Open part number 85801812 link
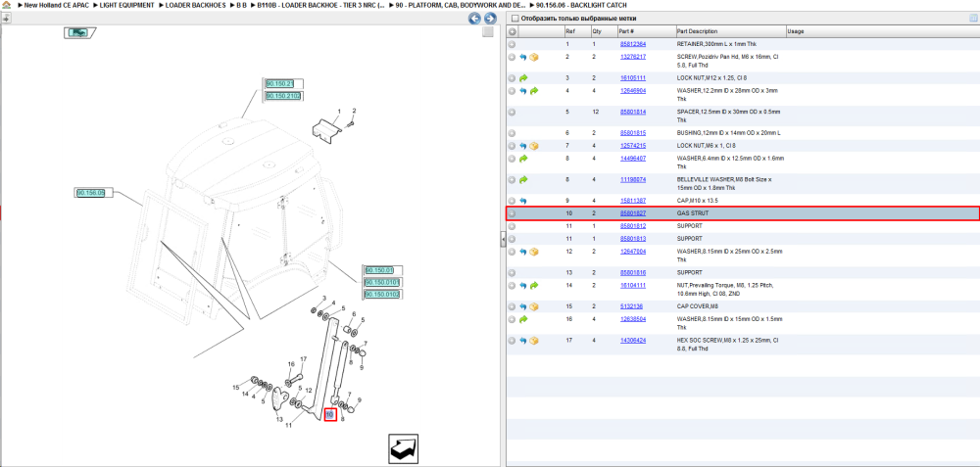980x467 pixels. (x=632, y=226)
